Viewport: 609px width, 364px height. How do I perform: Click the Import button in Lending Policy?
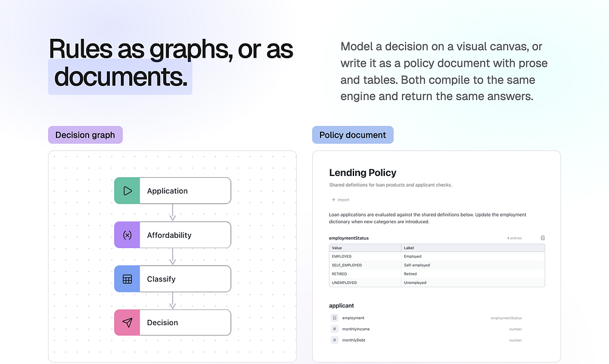pyautogui.click(x=341, y=200)
